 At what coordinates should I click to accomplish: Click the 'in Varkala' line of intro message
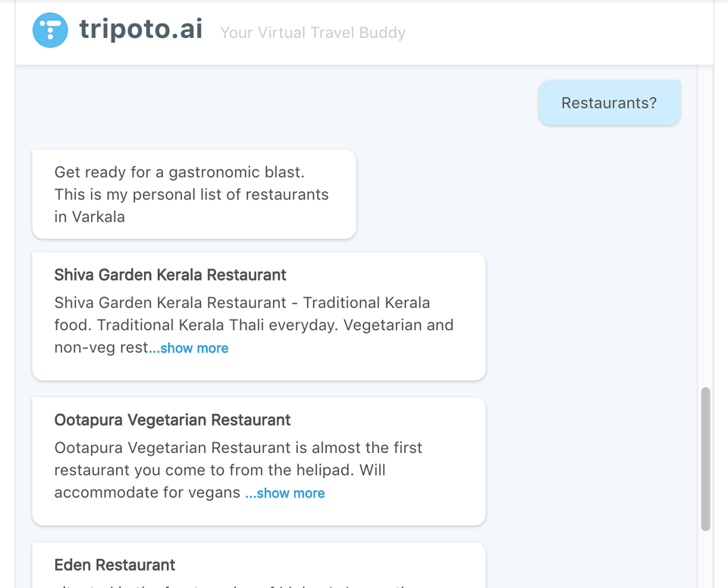click(x=89, y=217)
